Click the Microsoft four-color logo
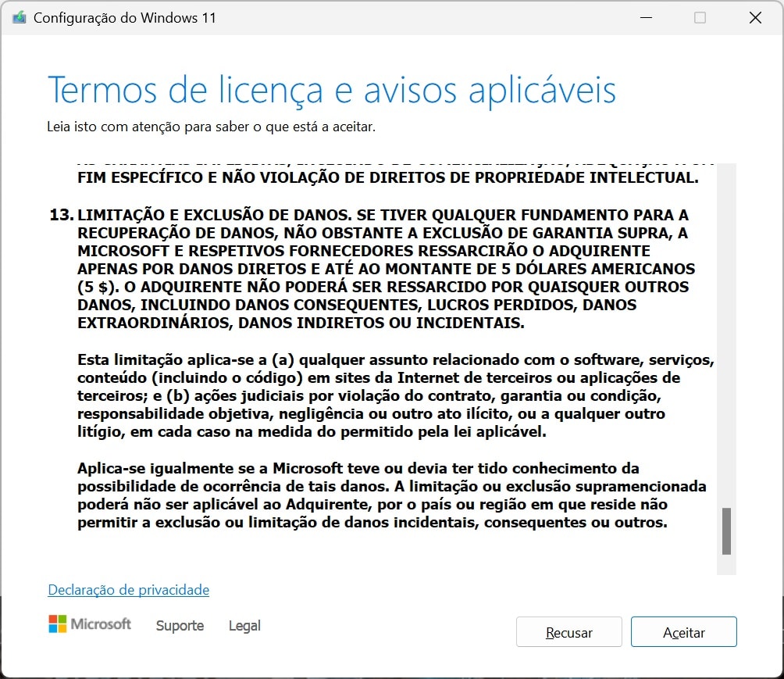Viewport: 784px width, 679px height. [x=58, y=624]
